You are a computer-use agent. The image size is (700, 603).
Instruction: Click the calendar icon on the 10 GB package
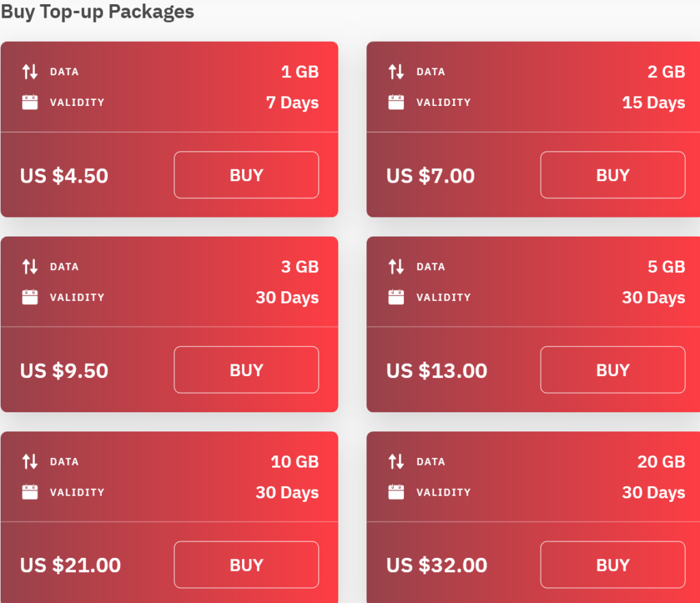30,492
